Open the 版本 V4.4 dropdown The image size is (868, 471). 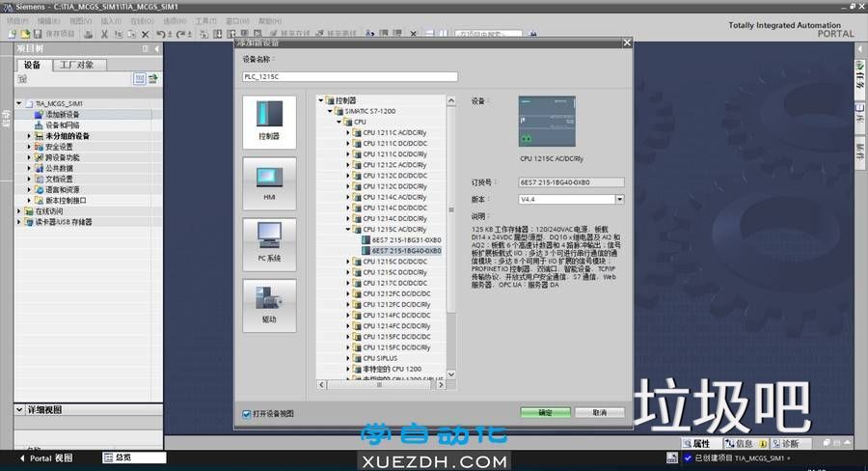[x=620, y=199]
